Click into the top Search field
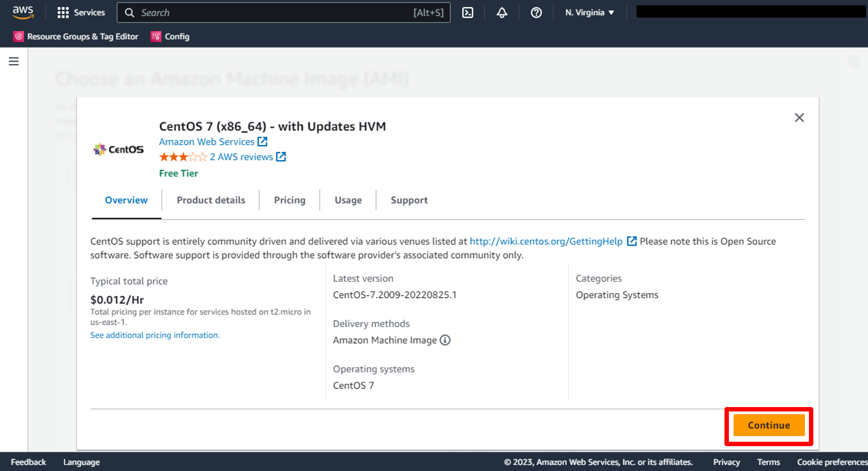Image resolution: width=868 pixels, height=471 pixels. tap(273, 13)
